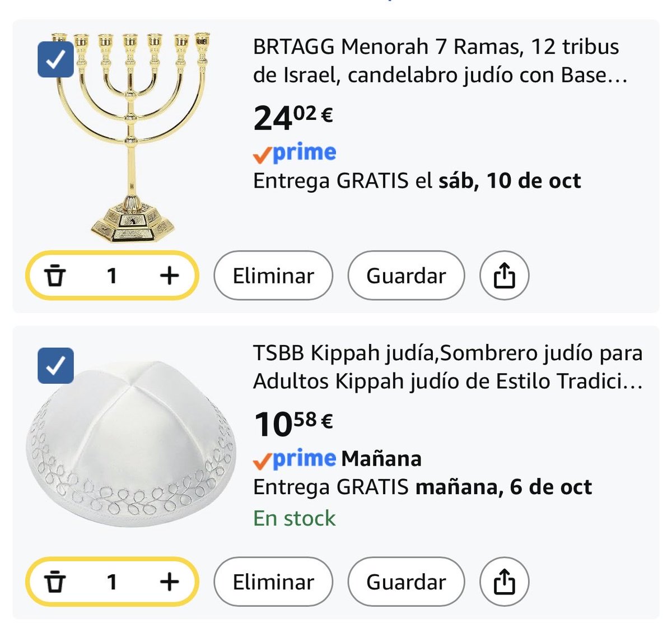
Task: Share the Menorah item
Action: tap(504, 276)
